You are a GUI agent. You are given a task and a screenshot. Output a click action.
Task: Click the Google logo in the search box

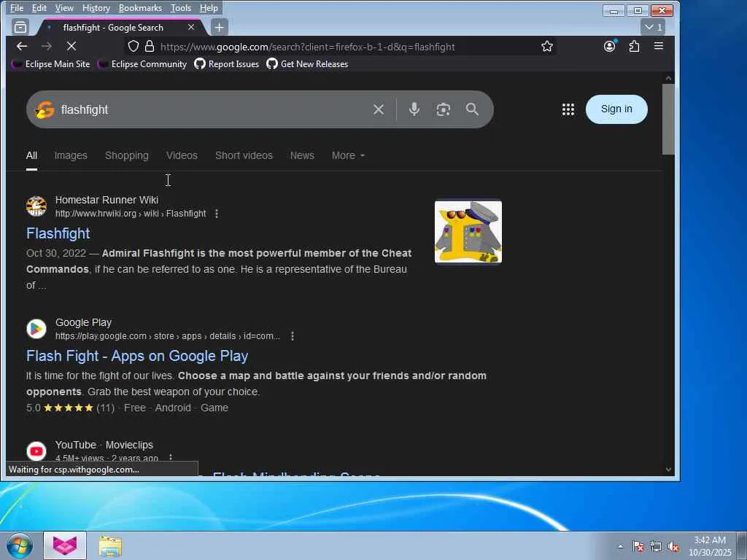(x=44, y=109)
